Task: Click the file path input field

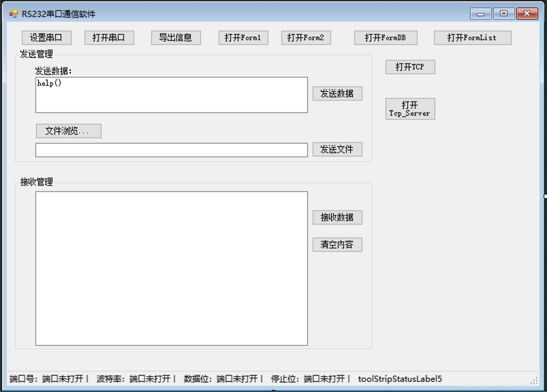Action: pyautogui.click(x=172, y=150)
